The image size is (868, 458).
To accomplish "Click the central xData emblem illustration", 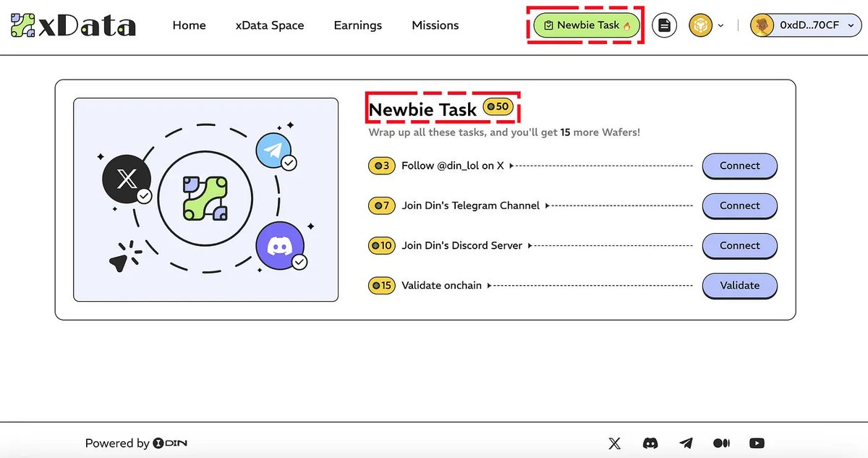I will (205, 198).
